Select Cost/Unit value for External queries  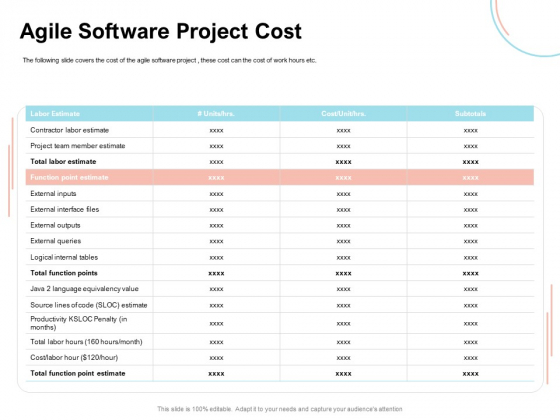344,242
